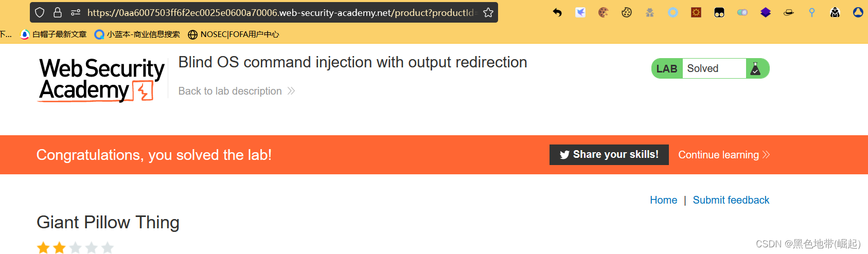
Task: Click the black hat extension icon
Action: tap(789, 12)
